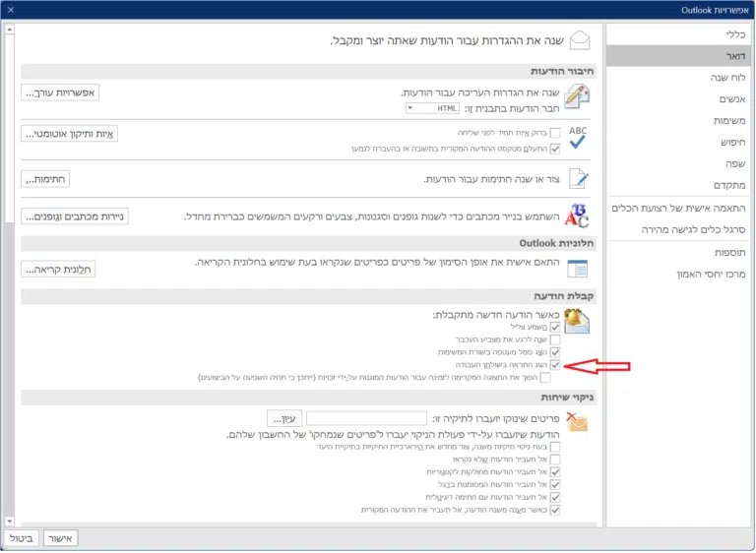756x553 pixels.
Task: Switch to לוח שנה options
Action: [x=678, y=77]
